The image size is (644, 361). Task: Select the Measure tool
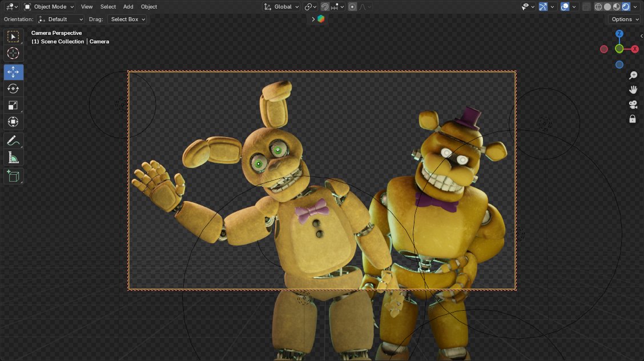pyautogui.click(x=13, y=158)
